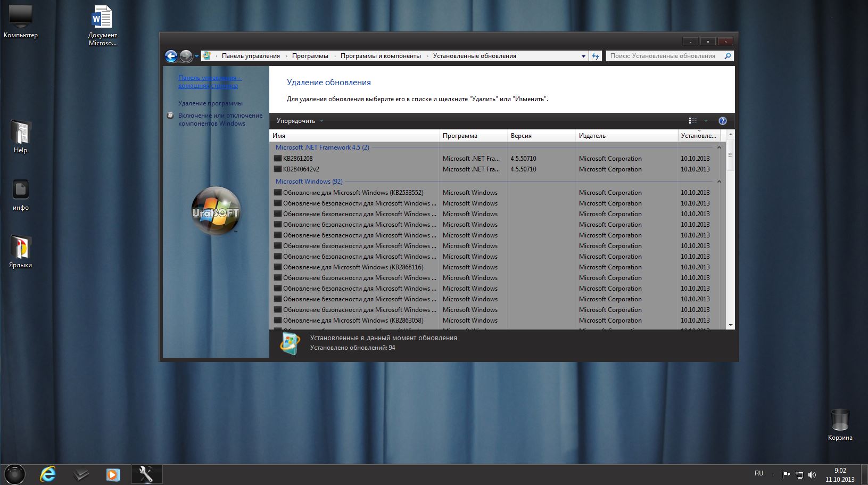This screenshot has width=868, height=485.
Task: Click the search magnifier icon
Action: coord(728,56)
